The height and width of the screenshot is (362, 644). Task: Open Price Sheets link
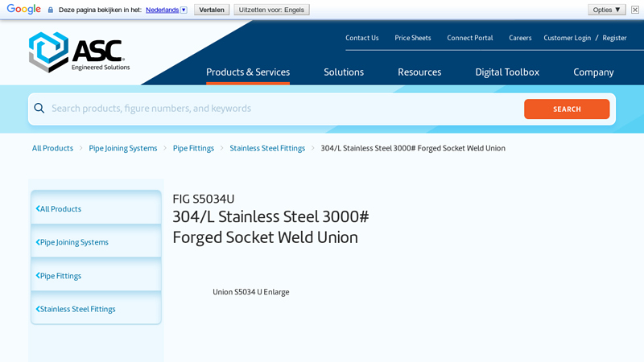click(413, 38)
